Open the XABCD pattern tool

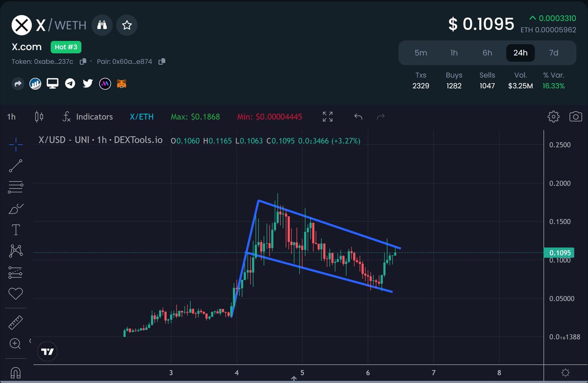(x=15, y=251)
